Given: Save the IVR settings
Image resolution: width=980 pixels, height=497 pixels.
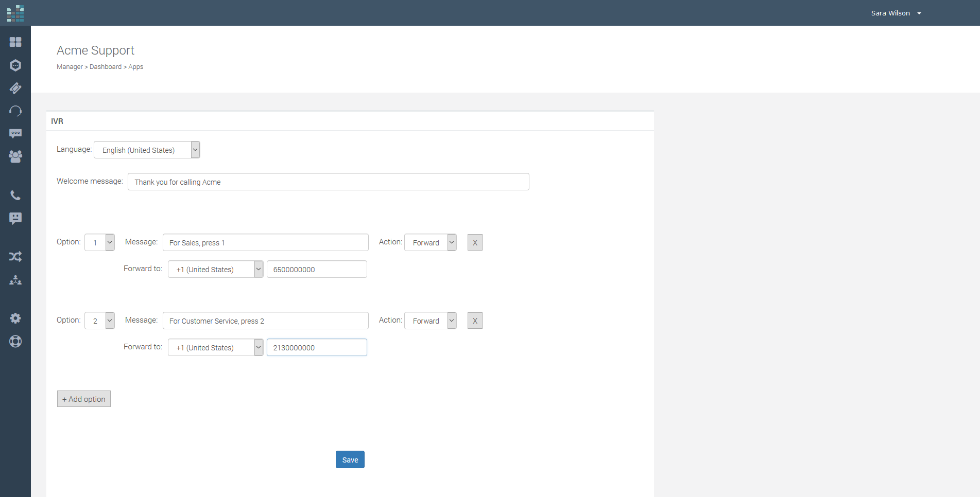Looking at the screenshot, I should click(350, 459).
